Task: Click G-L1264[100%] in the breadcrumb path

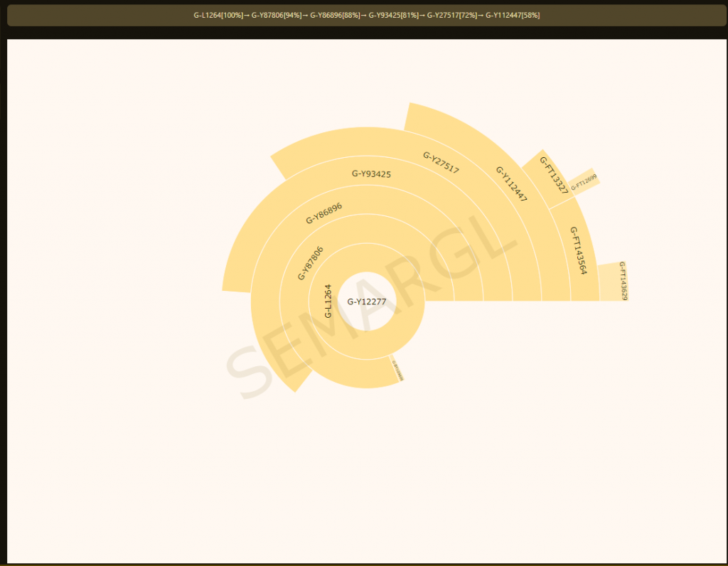Action: [x=218, y=15]
